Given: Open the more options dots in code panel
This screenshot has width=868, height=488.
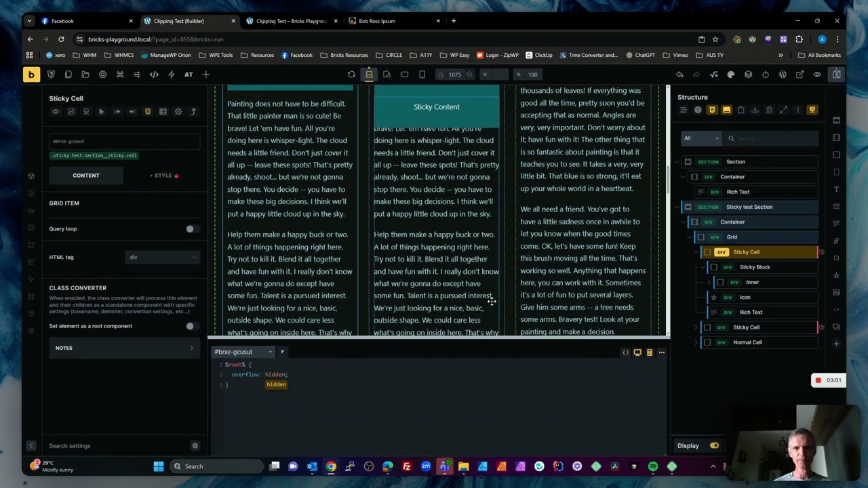Looking at the screenshot, I should pyautogui.click(x=661, y=352).
